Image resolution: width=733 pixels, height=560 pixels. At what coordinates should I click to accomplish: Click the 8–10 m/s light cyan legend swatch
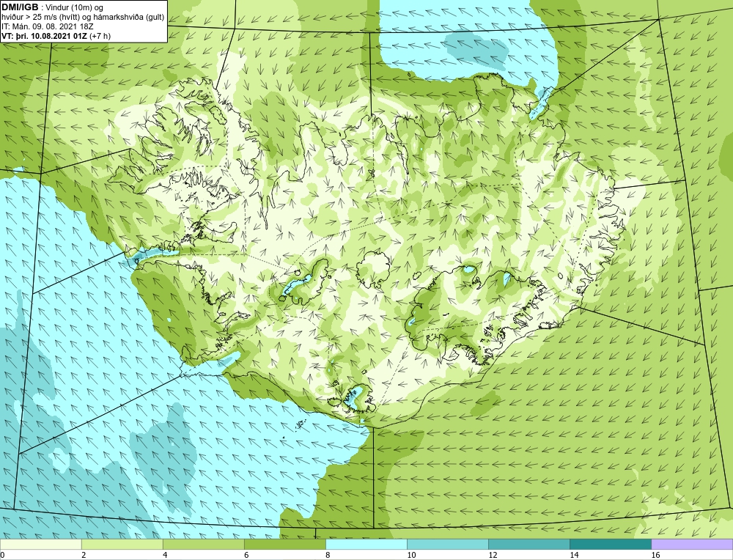(x=366, y=544)
